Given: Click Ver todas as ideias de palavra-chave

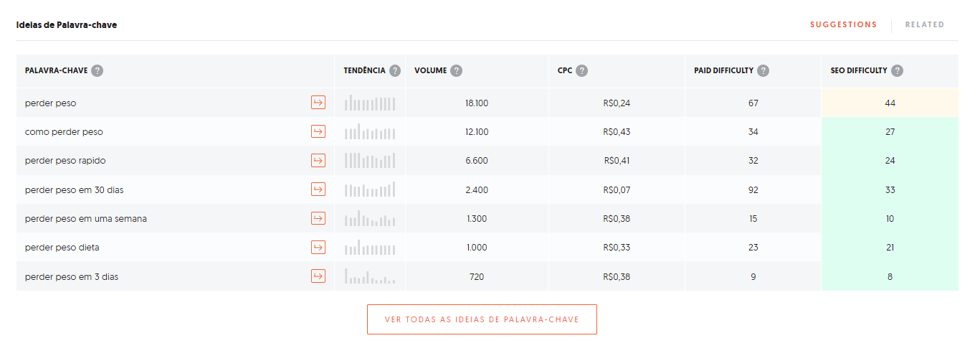Looking at the screenshot, I should pyautogui.click(x=482, y=319).
